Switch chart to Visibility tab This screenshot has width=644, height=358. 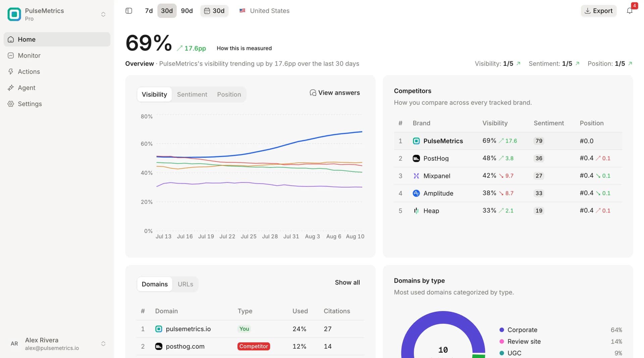[154, 94]
